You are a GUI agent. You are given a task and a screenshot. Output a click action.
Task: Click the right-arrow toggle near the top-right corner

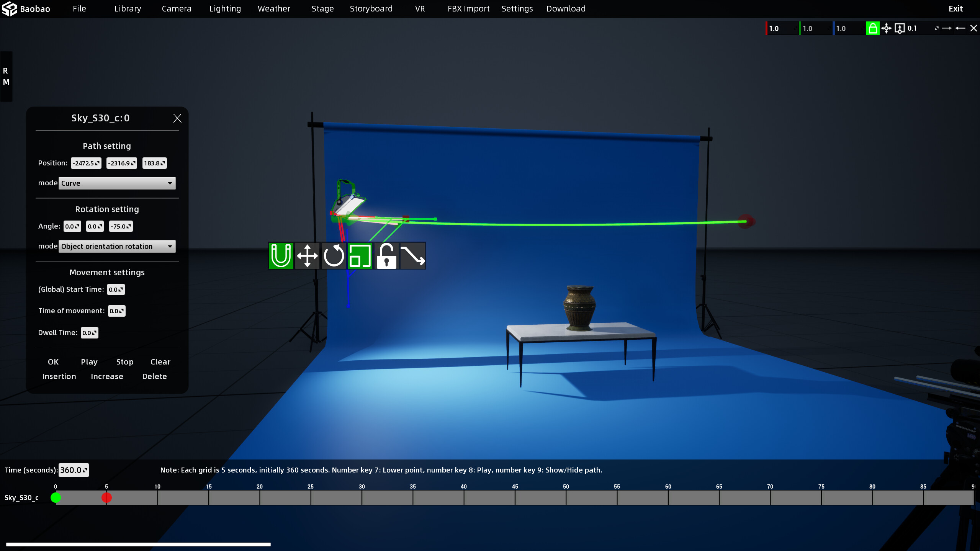click(946, 28)
